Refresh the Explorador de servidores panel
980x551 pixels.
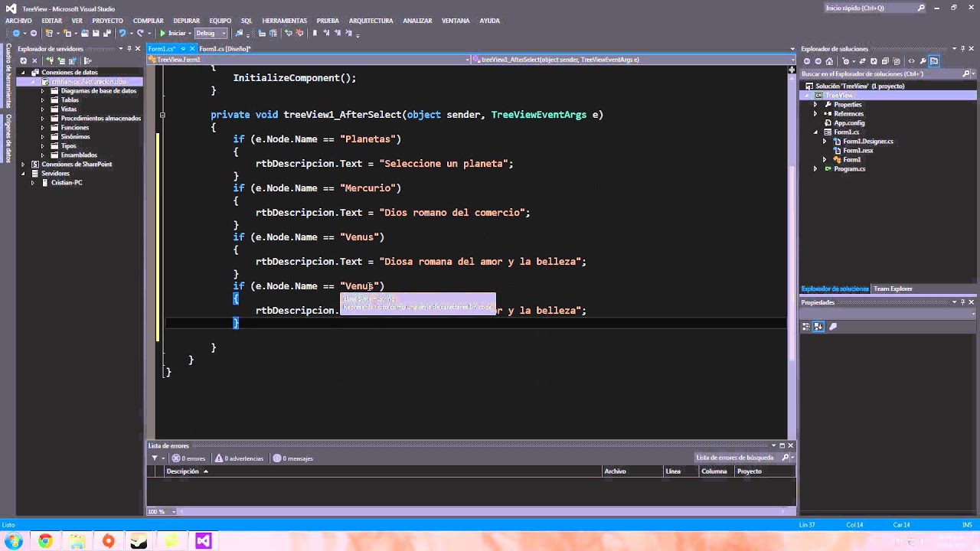click(x=23, y=60)
